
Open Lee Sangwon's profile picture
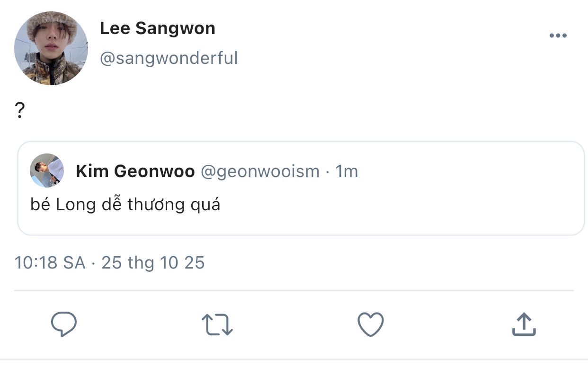[x=51, y=48]
